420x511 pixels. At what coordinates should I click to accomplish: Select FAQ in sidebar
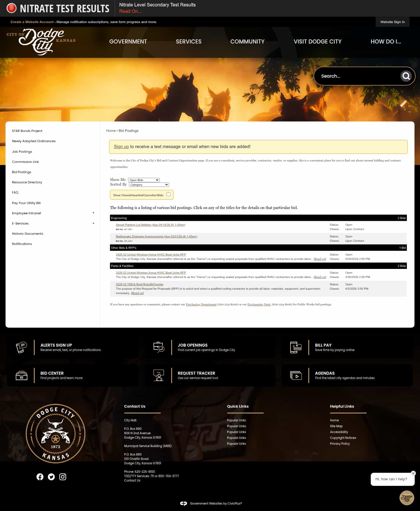point(15,192)
